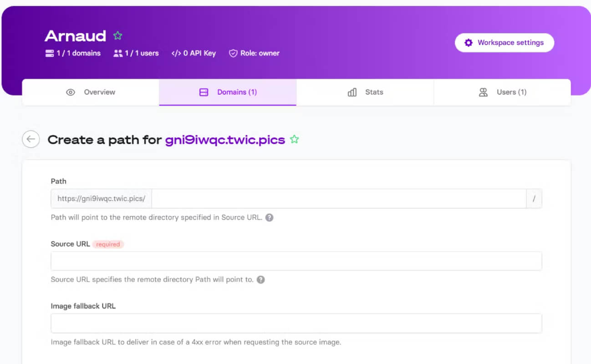
Task: Switch to the Domains (1) tab
Action: (x=228, y=92)
